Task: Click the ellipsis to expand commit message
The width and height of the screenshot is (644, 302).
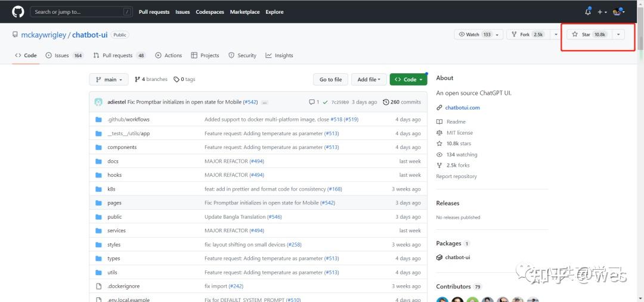Action: pos(265,102)
